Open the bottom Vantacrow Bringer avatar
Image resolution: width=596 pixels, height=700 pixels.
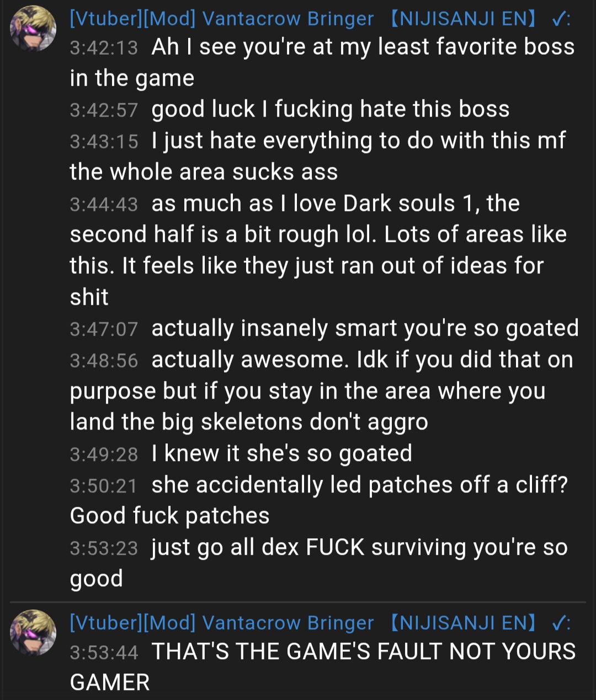point(33,633)
